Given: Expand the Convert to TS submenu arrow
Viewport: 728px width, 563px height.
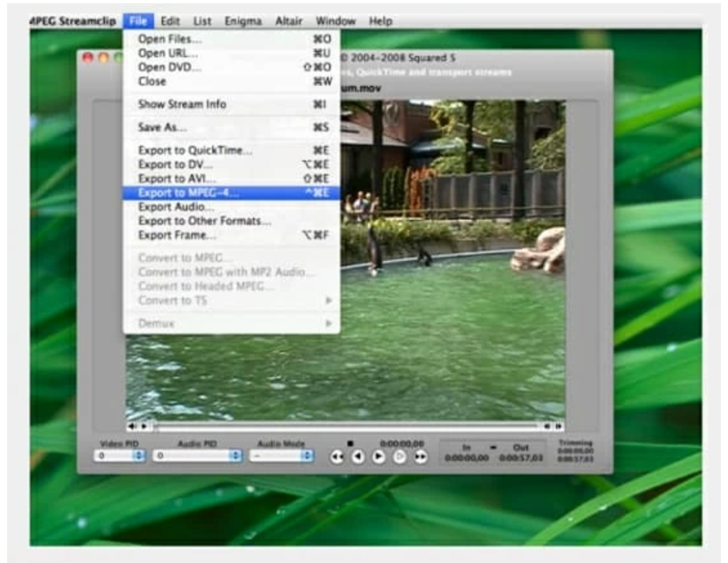Looking at the screenshot, I should [x=329, y=301].
